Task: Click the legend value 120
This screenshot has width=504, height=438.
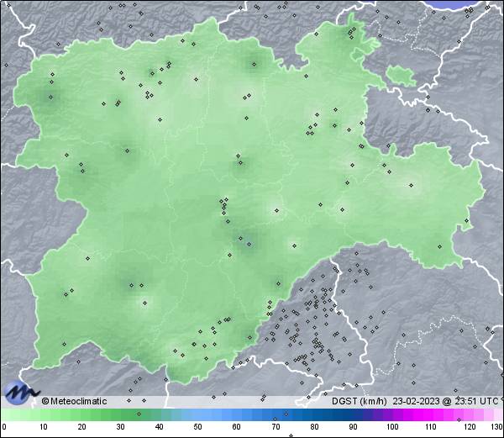Action: coord(470,427)
